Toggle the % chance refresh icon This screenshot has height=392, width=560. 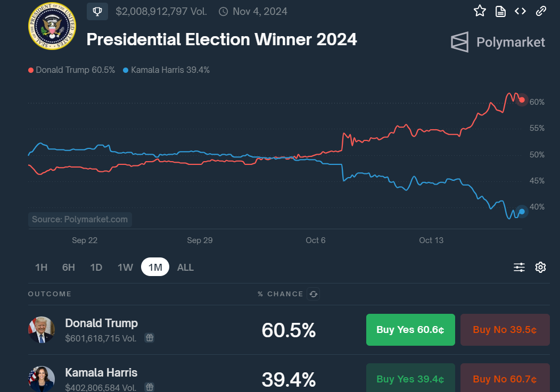314,294
